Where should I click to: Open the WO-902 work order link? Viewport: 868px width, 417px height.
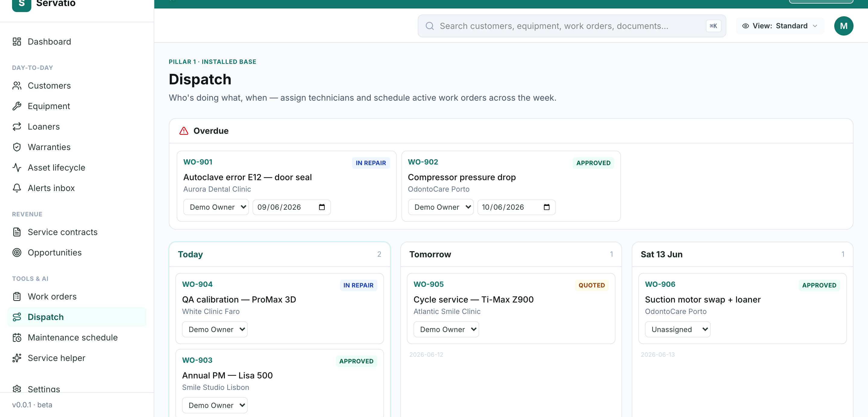(423, 162)
